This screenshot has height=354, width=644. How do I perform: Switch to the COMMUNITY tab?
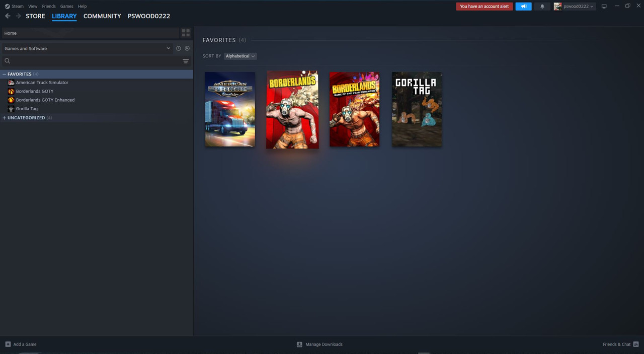(102, 16)
